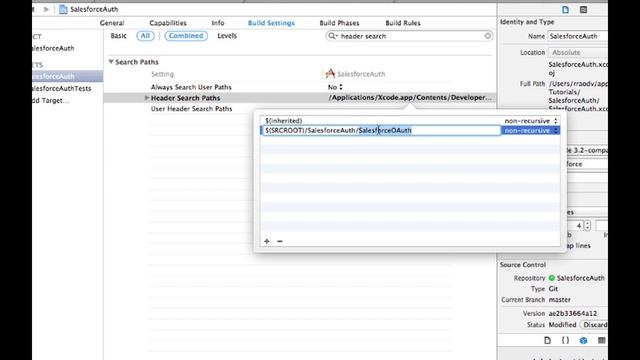Screen dimensions: 640x360
Task: Collapse the Search Paths section
Action: [111, 62]
